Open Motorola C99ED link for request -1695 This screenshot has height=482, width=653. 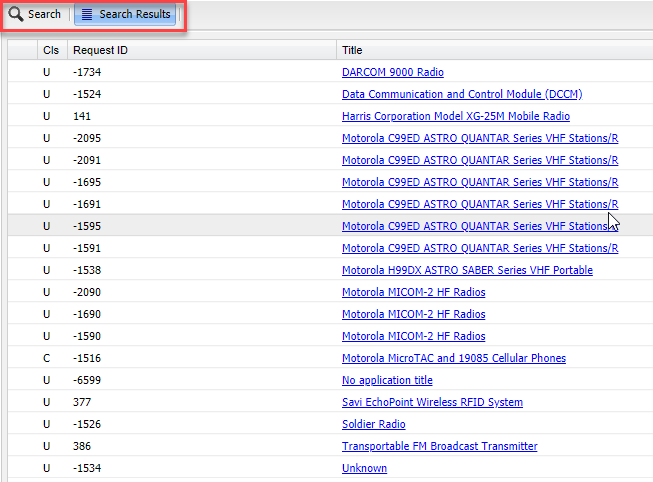tap(480, 182)
